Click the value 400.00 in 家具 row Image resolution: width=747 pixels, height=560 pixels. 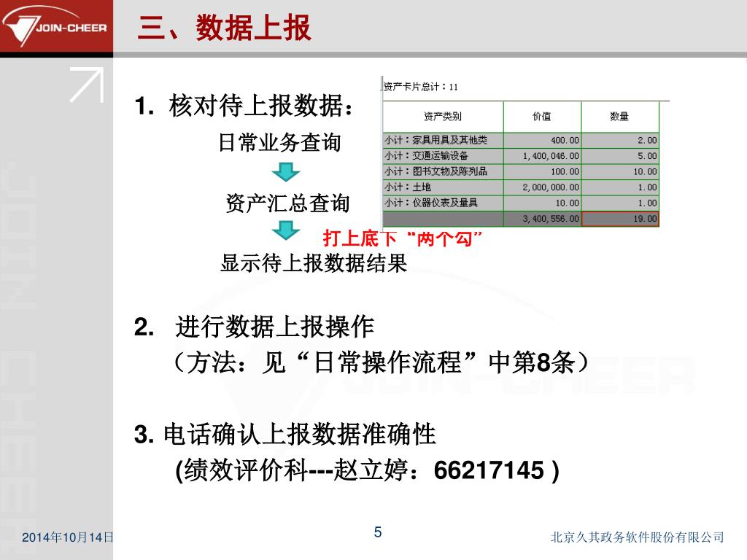pyautogui.click(x=565, y=141)
